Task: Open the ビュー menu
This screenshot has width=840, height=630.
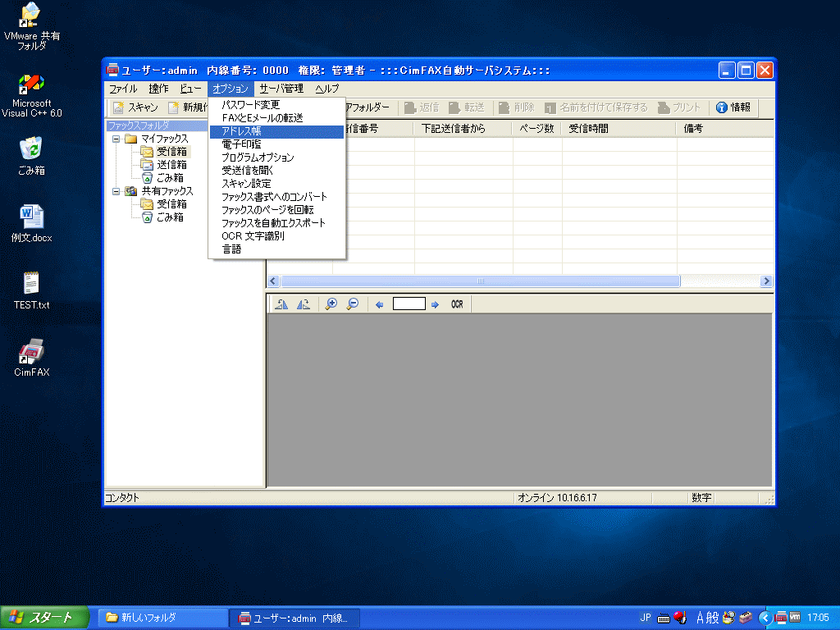Action: coord(190,89)
